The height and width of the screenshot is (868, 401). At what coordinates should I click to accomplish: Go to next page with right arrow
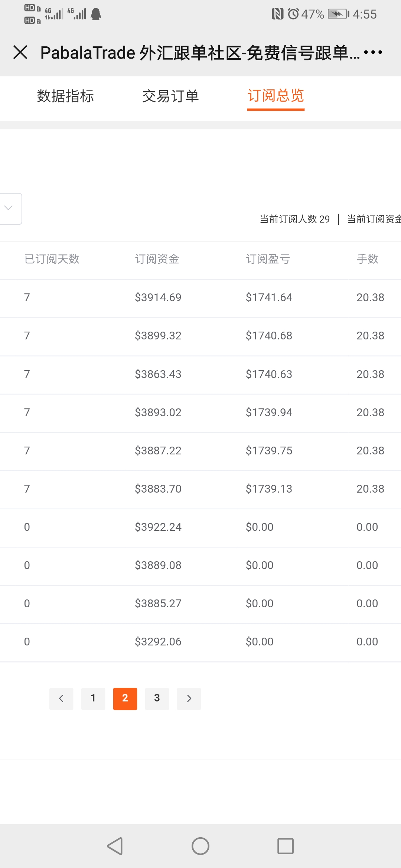[189, 699]
